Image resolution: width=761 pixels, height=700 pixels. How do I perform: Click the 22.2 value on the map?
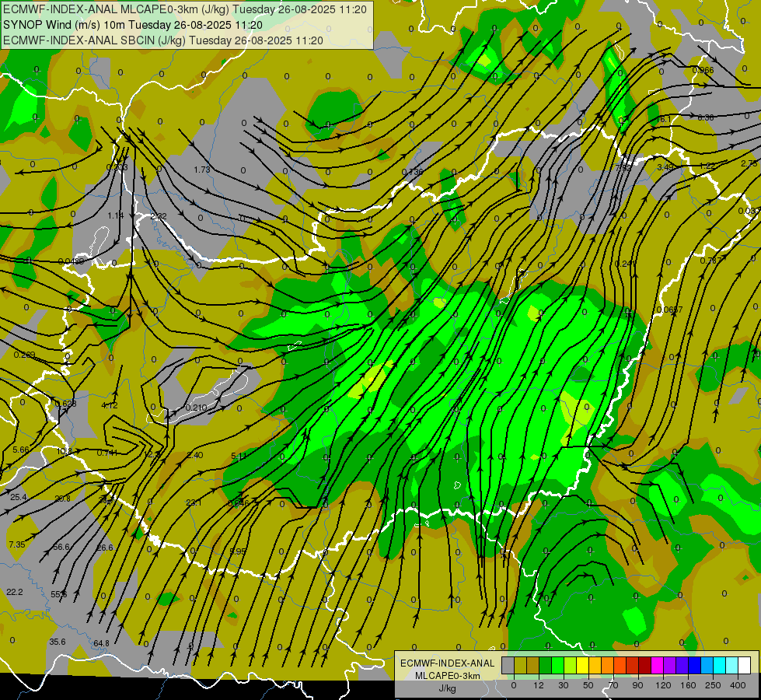pyautogui.click(x=15, y=592)
